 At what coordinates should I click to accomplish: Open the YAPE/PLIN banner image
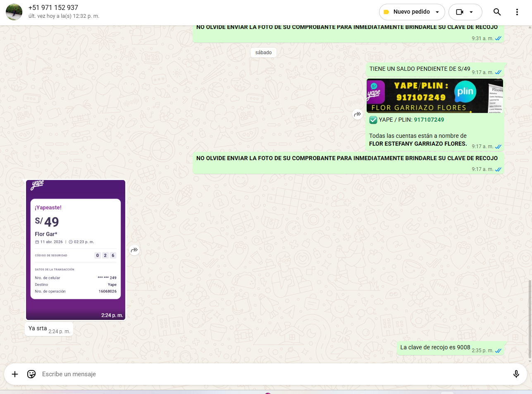[434, 96]
